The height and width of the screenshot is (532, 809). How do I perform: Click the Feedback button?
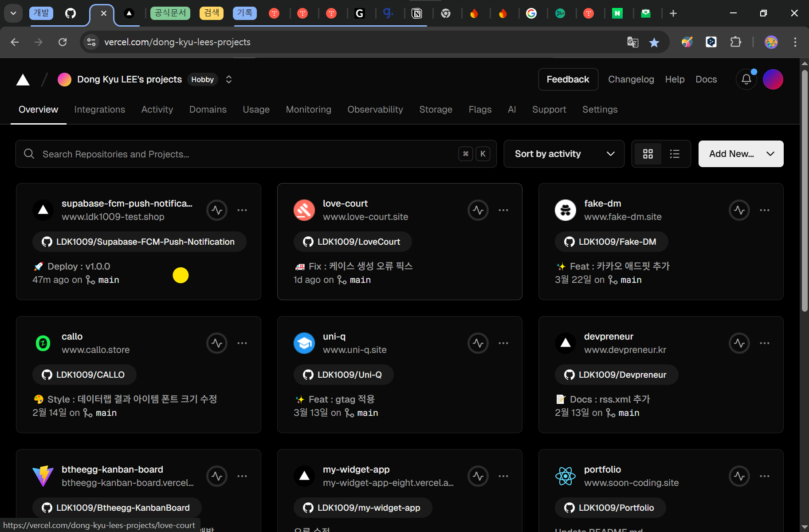(x=568, y=79)
